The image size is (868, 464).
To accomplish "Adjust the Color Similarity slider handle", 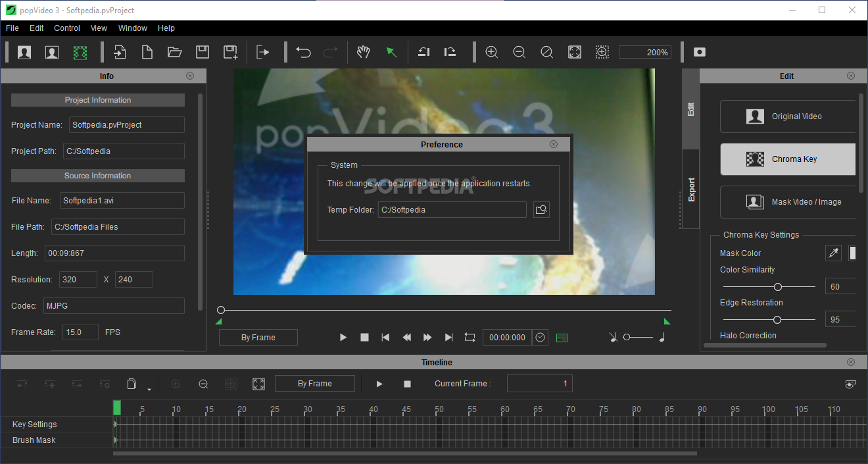I will click(x=778, y=287).
